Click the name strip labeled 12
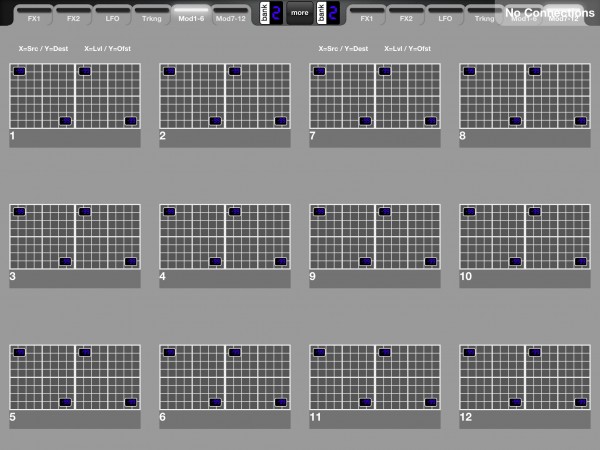 coord(525,419)
